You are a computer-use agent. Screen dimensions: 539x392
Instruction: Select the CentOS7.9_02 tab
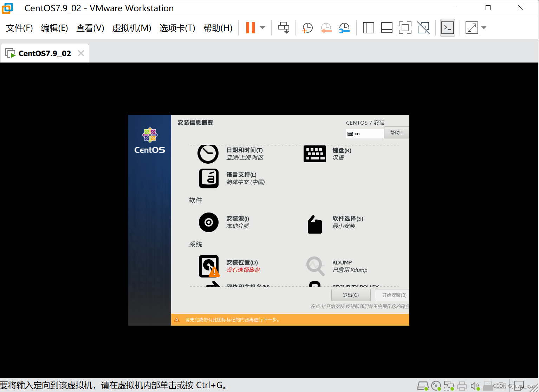[45, 53]
